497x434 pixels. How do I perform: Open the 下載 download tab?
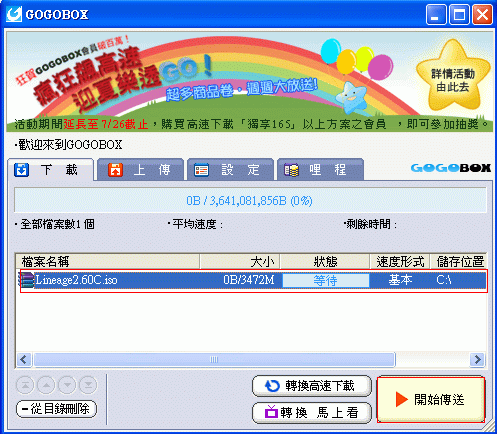coord(51,170)
